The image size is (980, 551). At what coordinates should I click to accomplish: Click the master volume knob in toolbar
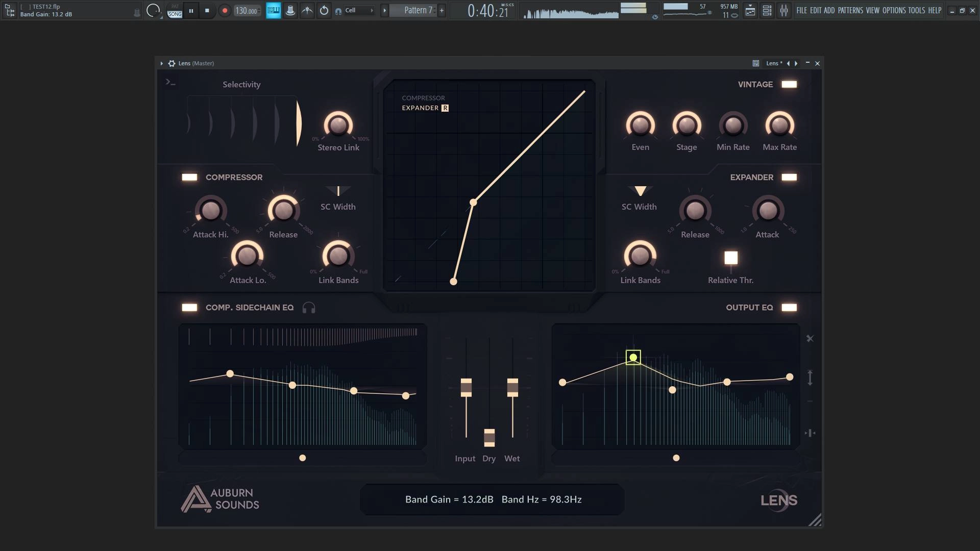pos(153,10)
